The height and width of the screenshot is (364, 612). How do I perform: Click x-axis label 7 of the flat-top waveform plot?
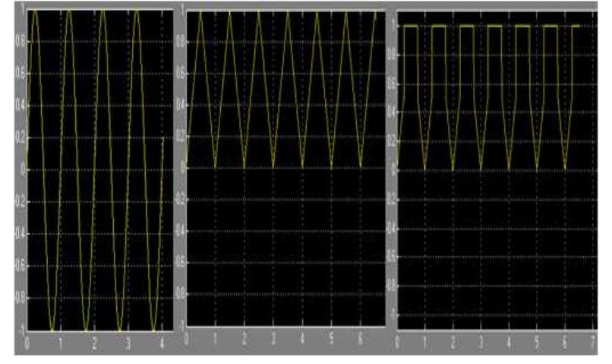click(x=593, y=343)
